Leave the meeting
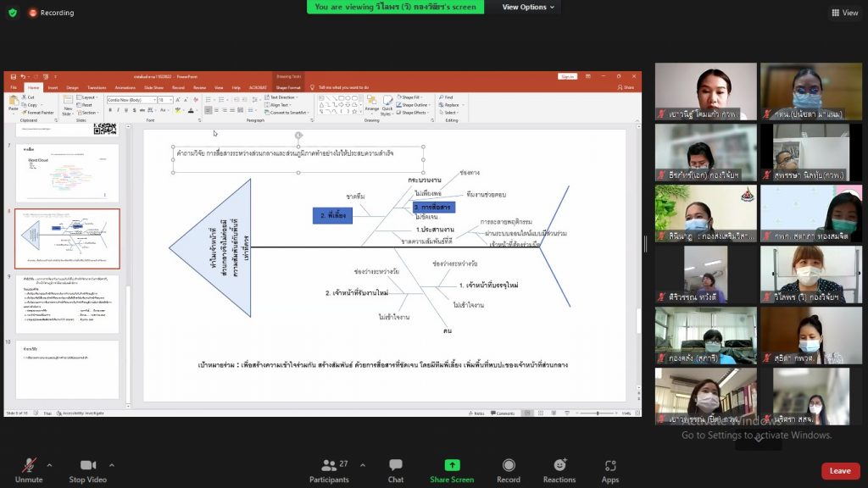Viewport: 868px width, 488px height. click(x=840, y=471)
